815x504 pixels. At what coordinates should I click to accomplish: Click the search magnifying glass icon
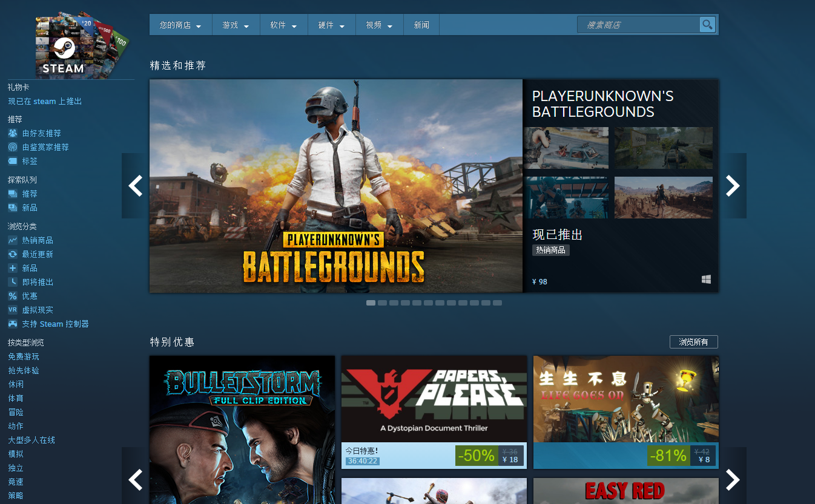click(x=707, y=25)
